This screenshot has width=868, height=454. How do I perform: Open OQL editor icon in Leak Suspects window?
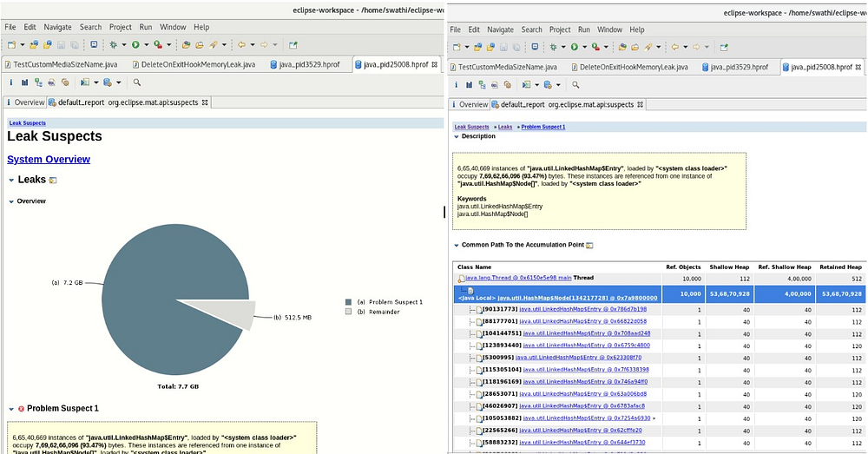pyautogui.click(x=51, y=82)
